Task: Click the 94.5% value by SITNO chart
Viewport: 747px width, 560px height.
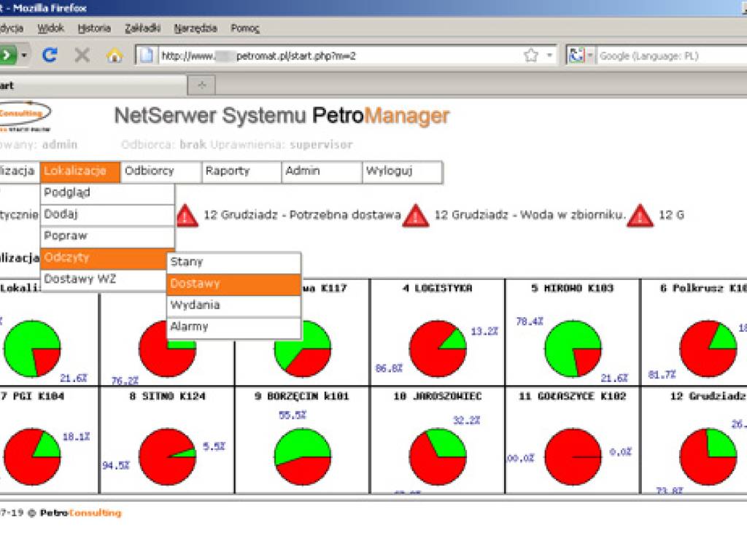Action: 116,465
